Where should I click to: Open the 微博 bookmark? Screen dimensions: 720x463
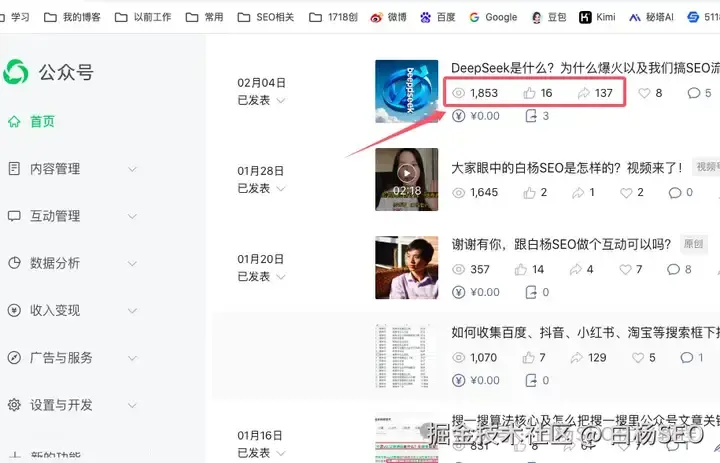tap(388, 17)
